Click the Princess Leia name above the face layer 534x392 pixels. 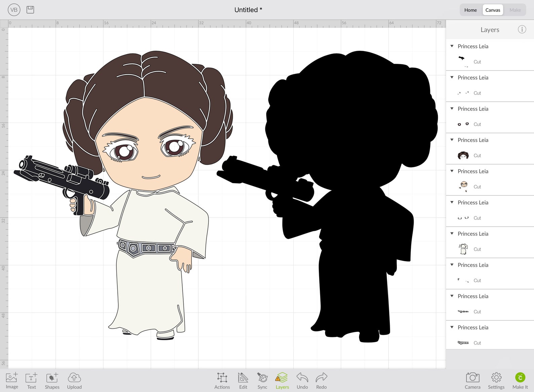pyautogui.click(x=473, y=171)
